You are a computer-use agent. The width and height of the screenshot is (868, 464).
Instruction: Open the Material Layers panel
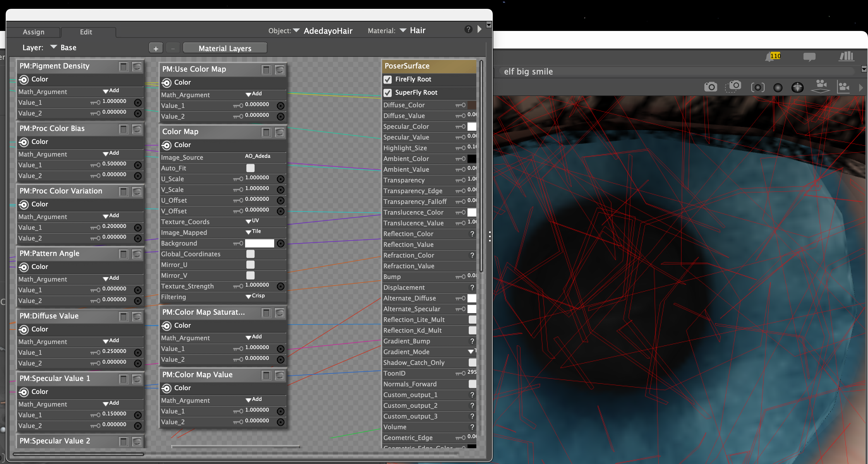click(x=225, y=48)
